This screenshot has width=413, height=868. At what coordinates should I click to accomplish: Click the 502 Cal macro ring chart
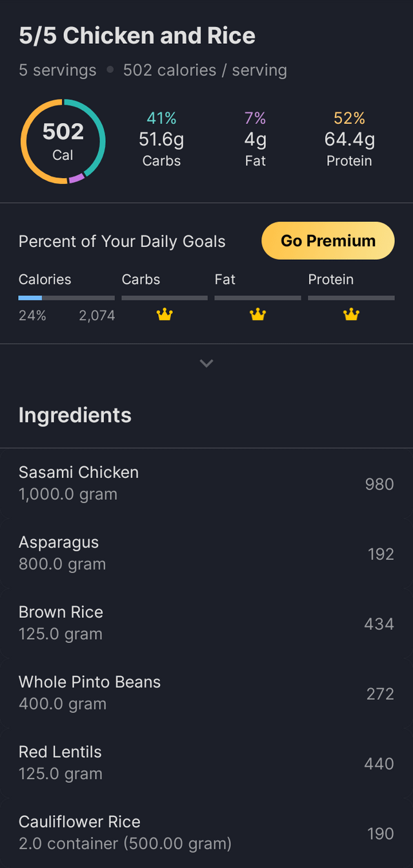[x=63, y=142]
